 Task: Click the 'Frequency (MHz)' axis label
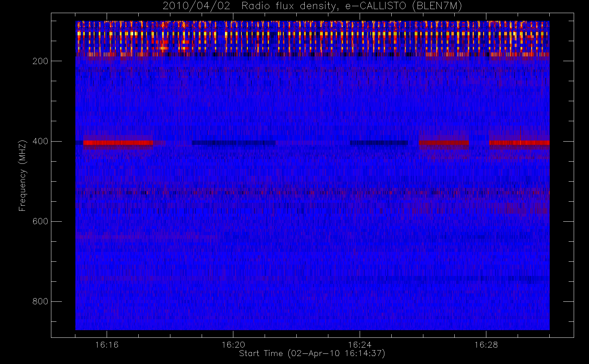pos(23,175)
